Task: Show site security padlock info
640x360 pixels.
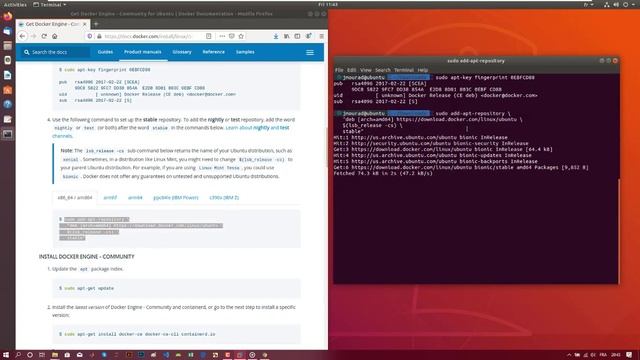Action: pos(99,36)
